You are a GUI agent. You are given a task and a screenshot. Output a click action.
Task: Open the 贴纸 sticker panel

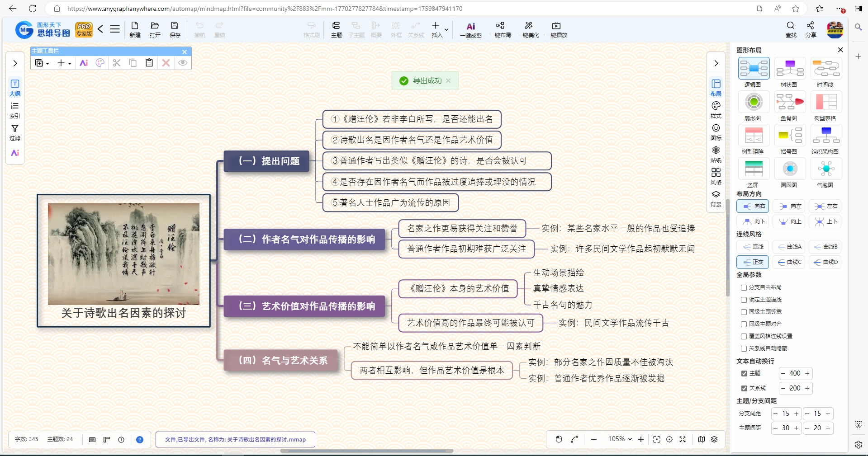pos(716,154)
